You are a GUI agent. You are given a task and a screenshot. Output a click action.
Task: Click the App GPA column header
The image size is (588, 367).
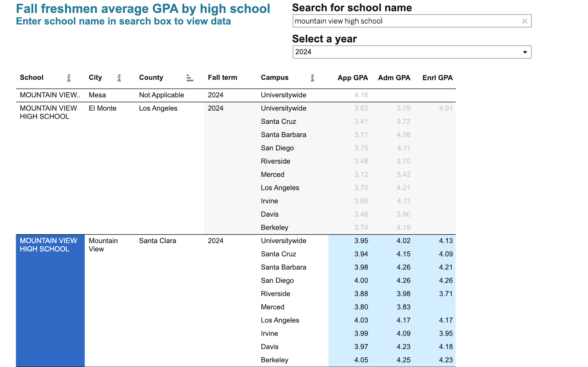click(x=352, y=78)
